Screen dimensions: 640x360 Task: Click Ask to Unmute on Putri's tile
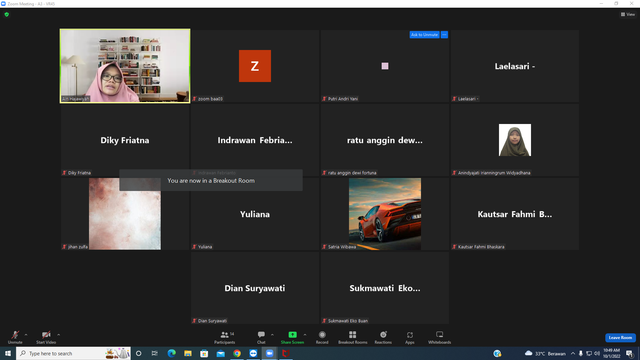pyautogui.click(x=424, y=35)
